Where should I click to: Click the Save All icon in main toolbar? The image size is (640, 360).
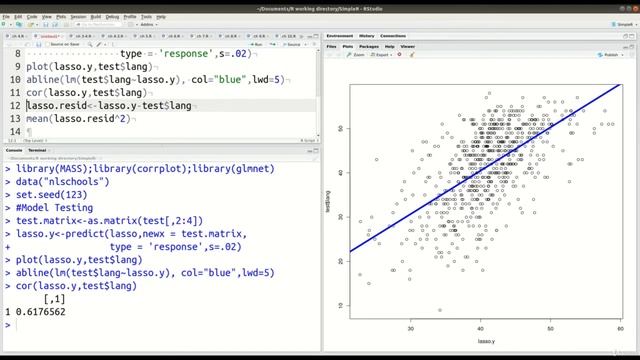pos(55,24)
